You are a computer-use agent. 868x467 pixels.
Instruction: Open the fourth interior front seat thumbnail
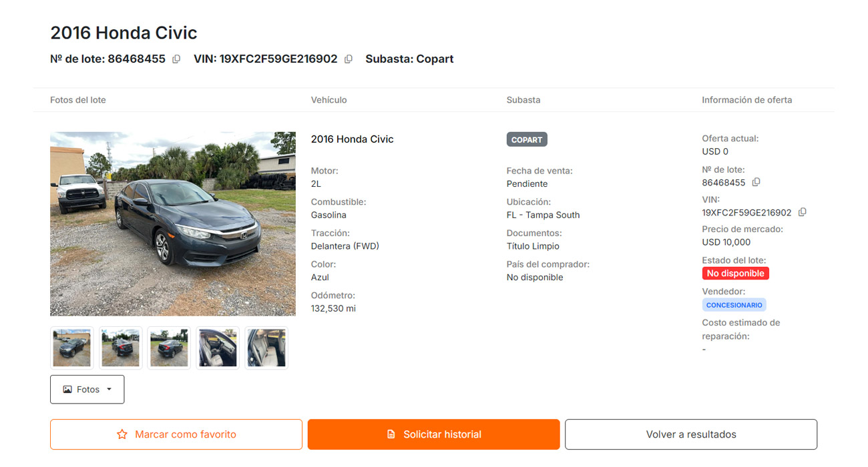pos(218,348)
